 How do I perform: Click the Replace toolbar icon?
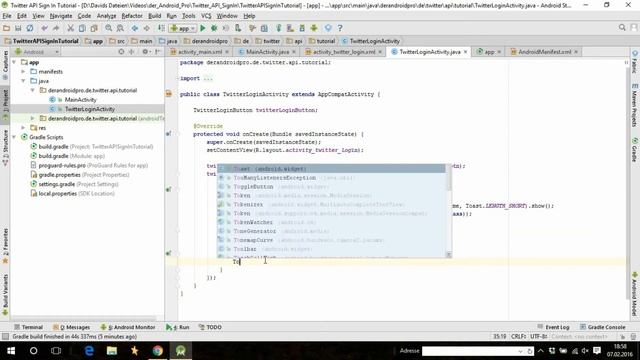[x=120, y=28]
